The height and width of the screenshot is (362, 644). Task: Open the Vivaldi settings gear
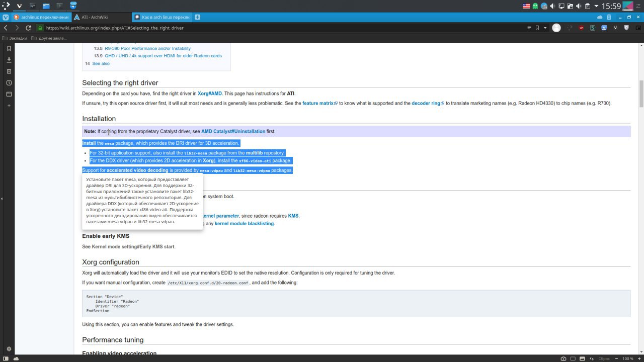[x=9, y=349]
